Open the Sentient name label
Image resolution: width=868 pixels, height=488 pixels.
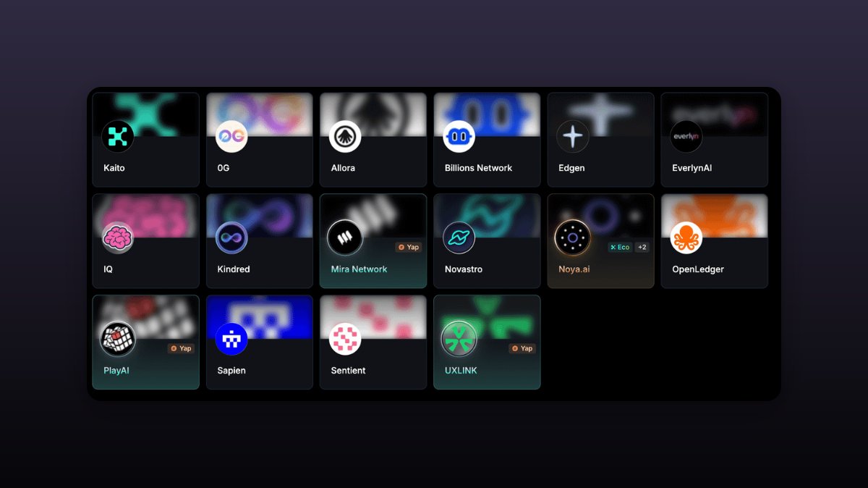[349, 371]
